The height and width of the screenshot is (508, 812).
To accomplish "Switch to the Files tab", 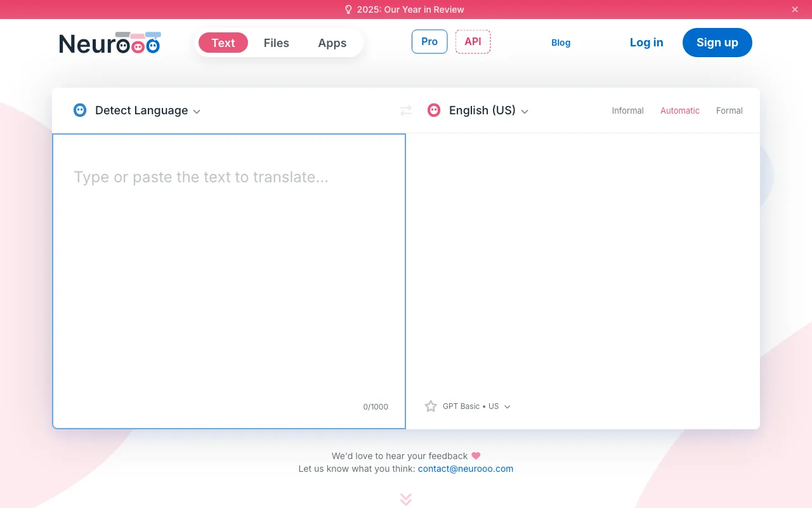I will (277, 43).
